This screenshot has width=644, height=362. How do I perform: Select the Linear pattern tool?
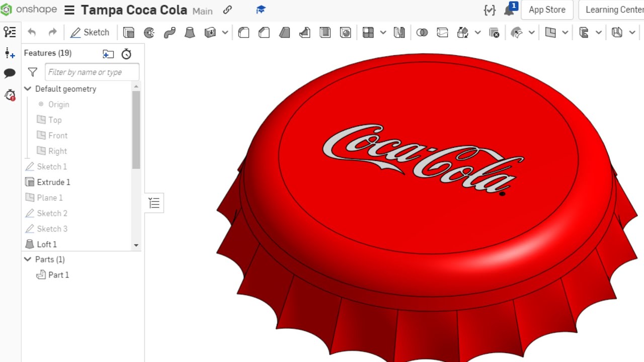click(368, 33)
